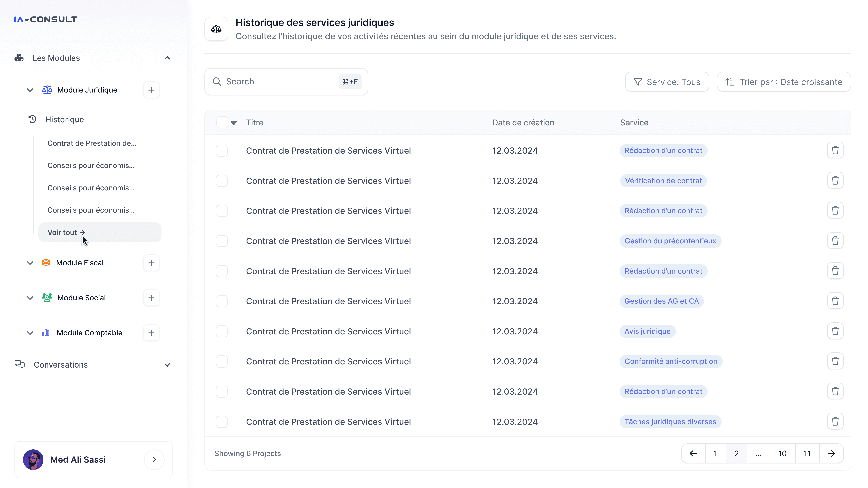Click trash icon for Avis juridique row
Screen dimensions: 868x488
point(835,331)
